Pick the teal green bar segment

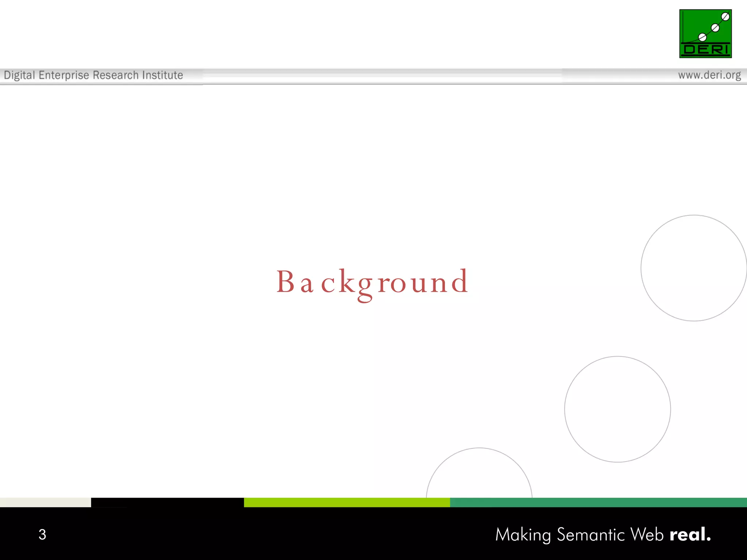point(598,502)
